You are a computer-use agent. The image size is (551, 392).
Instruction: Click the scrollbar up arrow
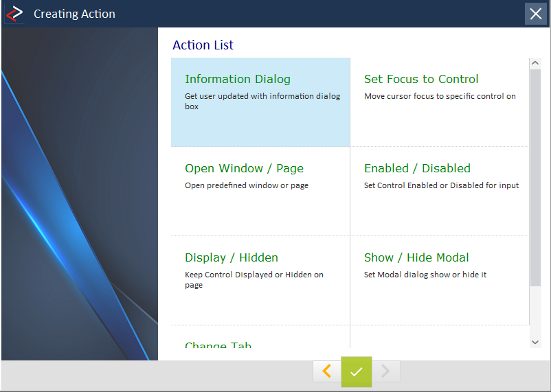(x=535, y=63)
